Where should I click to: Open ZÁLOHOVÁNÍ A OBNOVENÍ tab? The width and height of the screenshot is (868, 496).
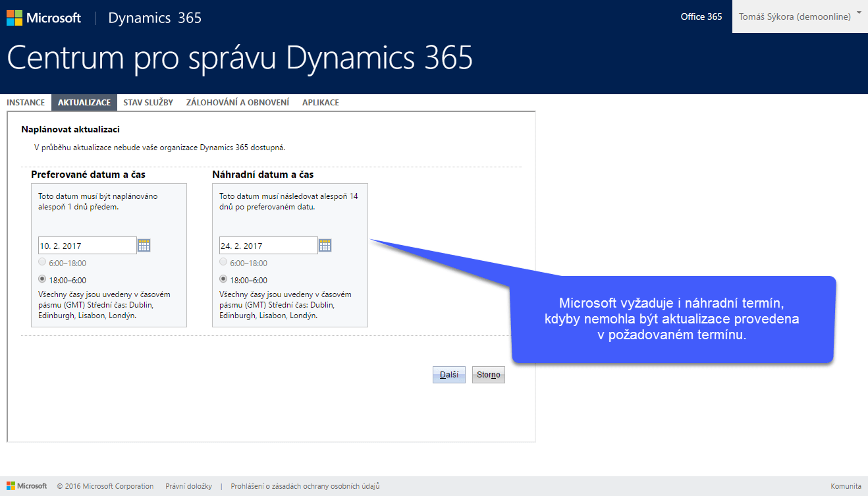238,103
